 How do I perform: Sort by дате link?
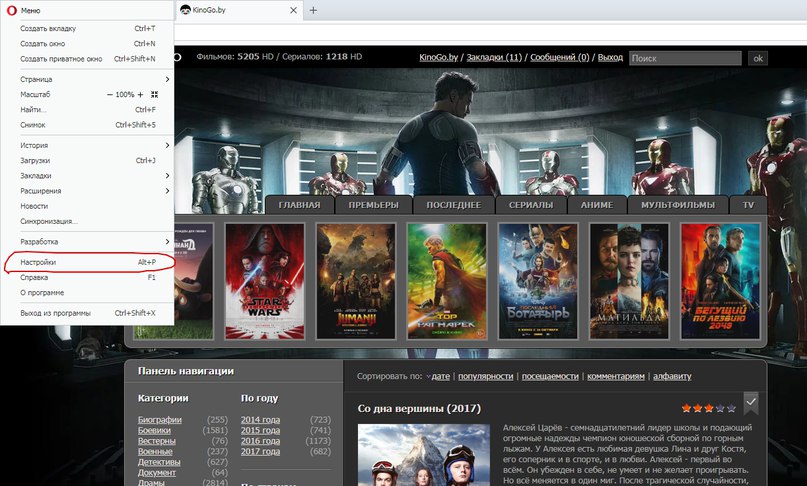pyautogui.click(x=441, y=376)
